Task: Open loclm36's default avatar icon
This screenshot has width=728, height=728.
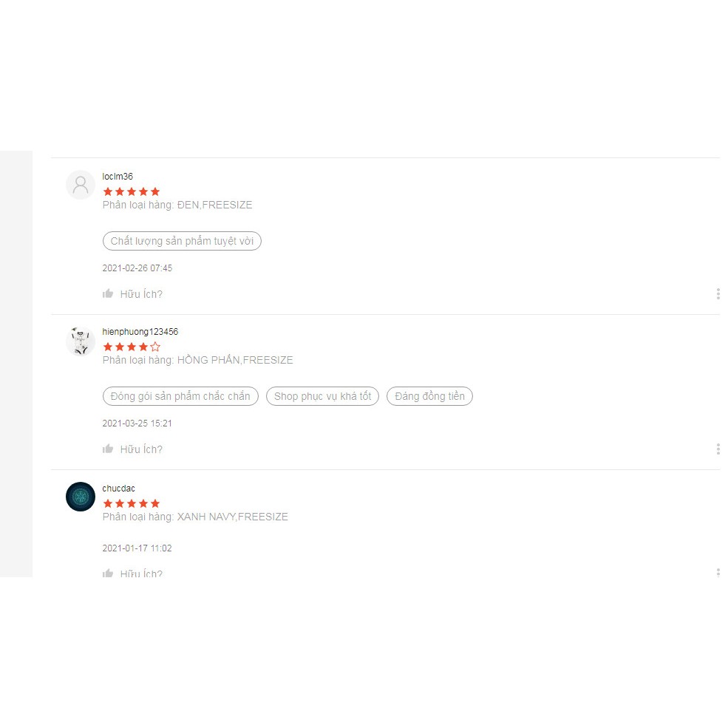Action: [81, 185]
